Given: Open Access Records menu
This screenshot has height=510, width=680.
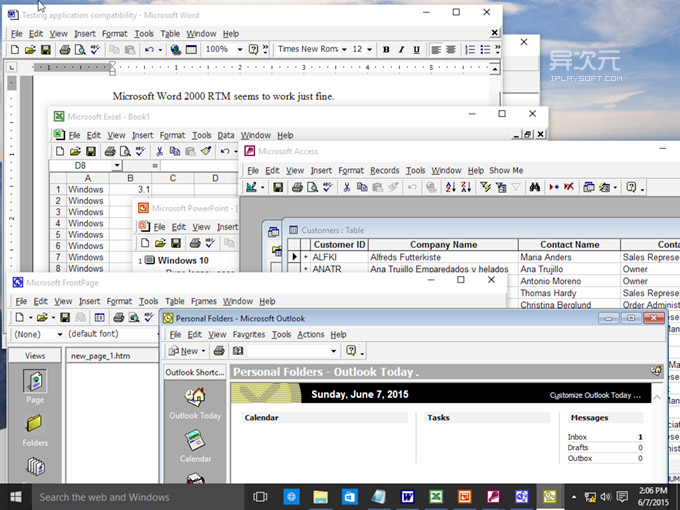Looking at the screenshot, I should pos(384,170).
